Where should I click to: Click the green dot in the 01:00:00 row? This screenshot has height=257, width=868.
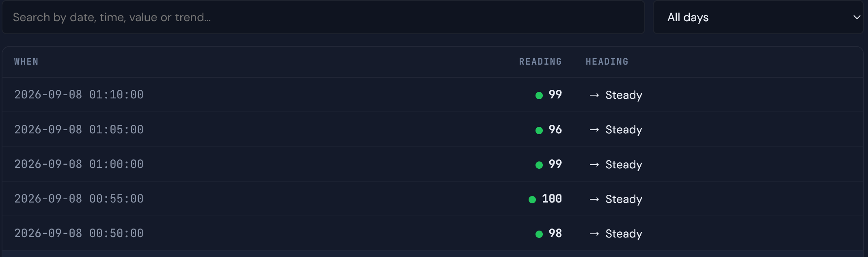(539, 165)
